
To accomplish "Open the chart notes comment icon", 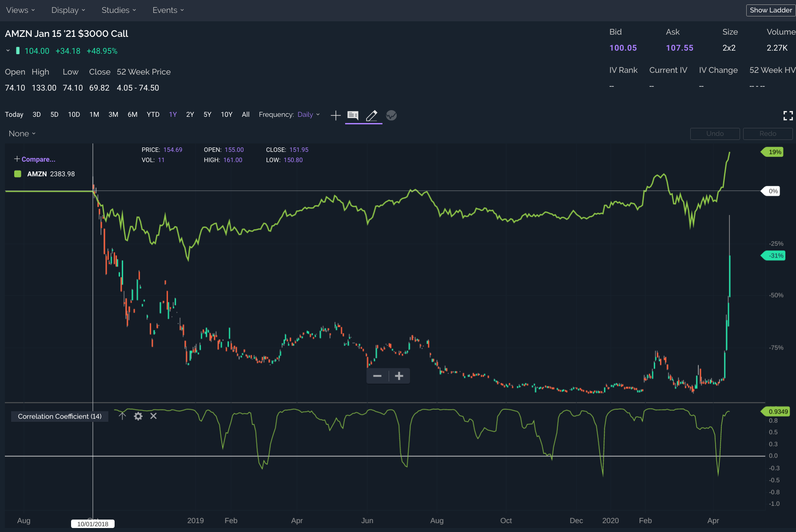I will click(353, 115).
